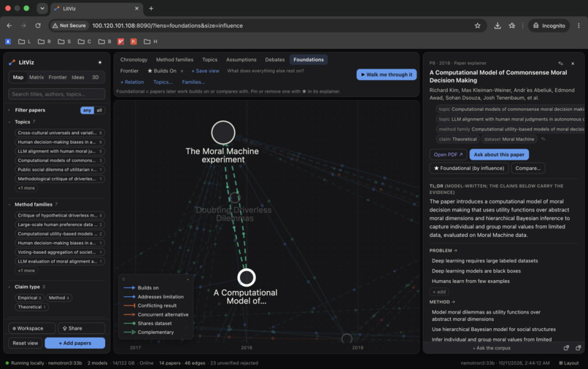588x369 pixels.
Task: Toggle the Empirical claim type filter
Action: pyautogui.click(x=29, y=298)
